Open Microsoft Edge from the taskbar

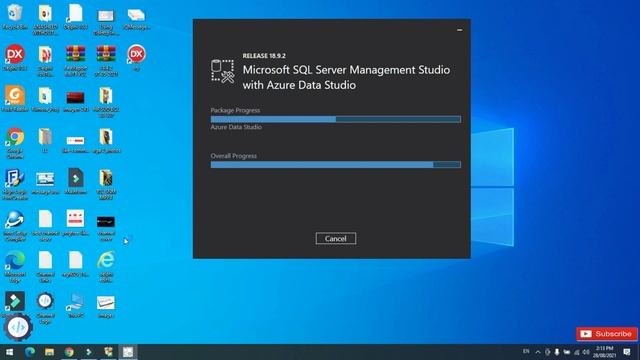30,352
